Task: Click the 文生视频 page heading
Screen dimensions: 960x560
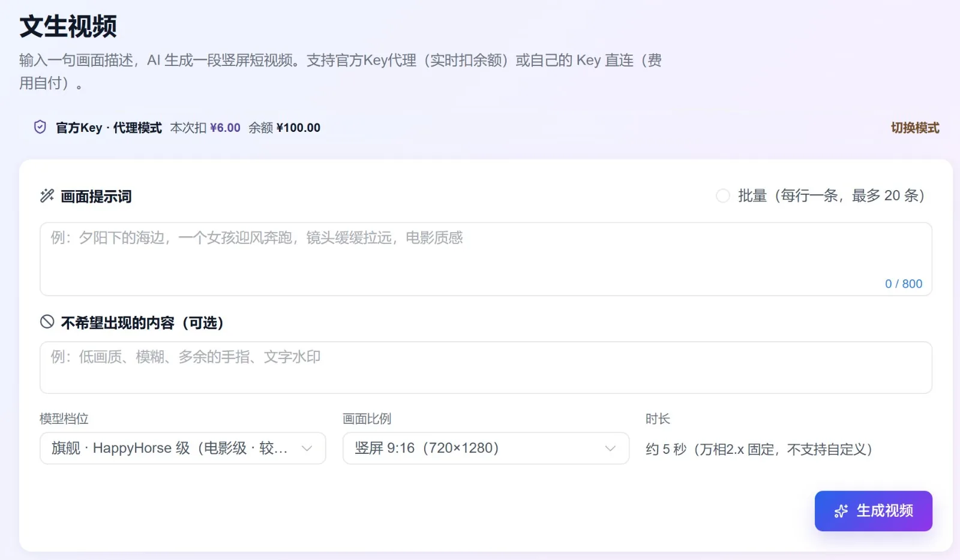Action: (68, 26)
